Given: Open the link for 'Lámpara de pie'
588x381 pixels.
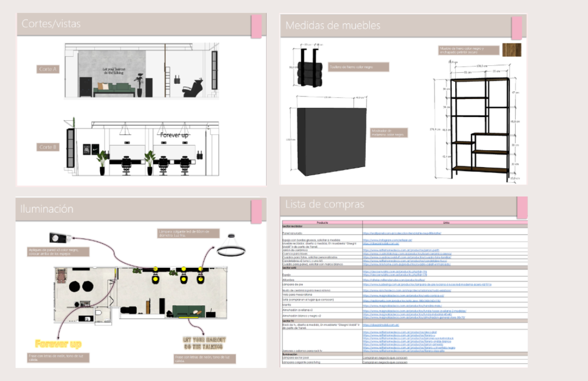Looking at the screenshot, I should coord(427,285).
